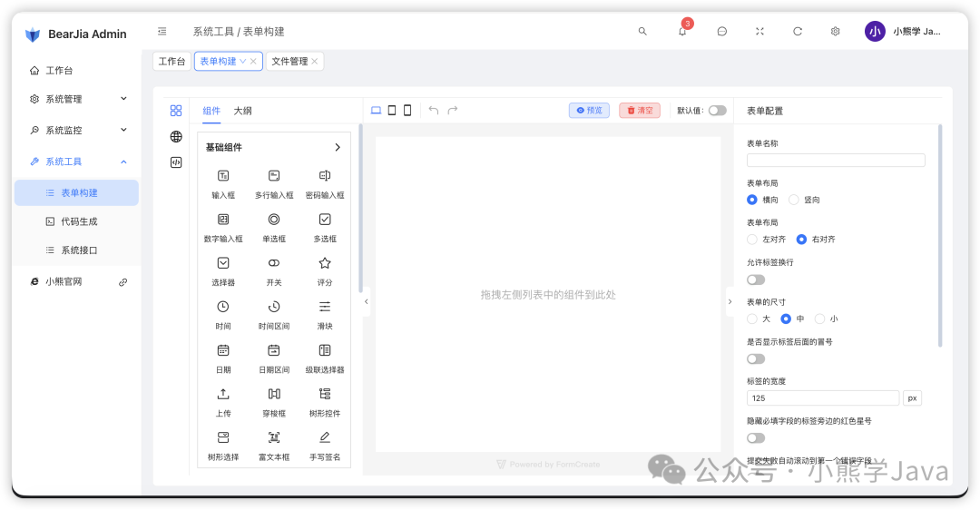The height and width of the screenshot is (510, 980).
Task: Select the 日期 date picker component
Action: point(223,359)
